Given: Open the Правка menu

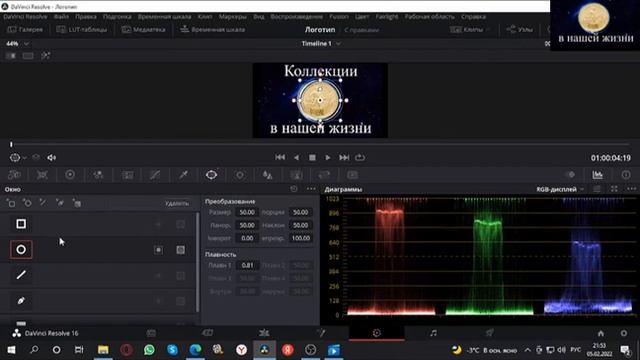Looking at the screenshot, I should point(86,17).
